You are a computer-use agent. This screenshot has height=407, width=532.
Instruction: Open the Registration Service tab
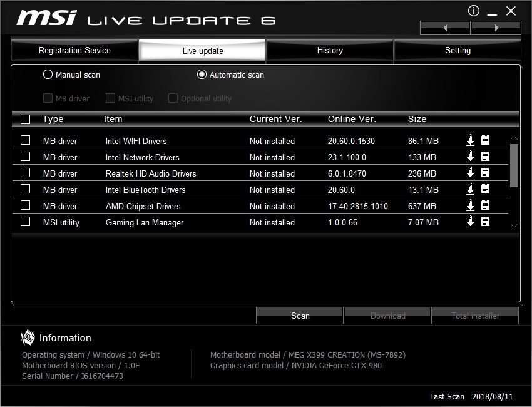74,51
